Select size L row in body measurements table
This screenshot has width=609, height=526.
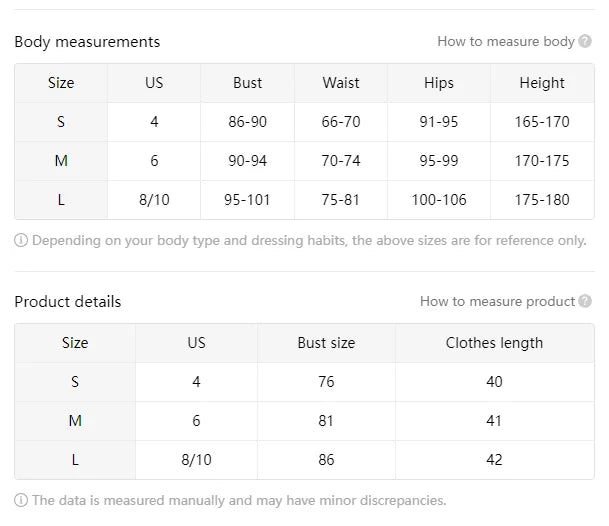point(61,200)
